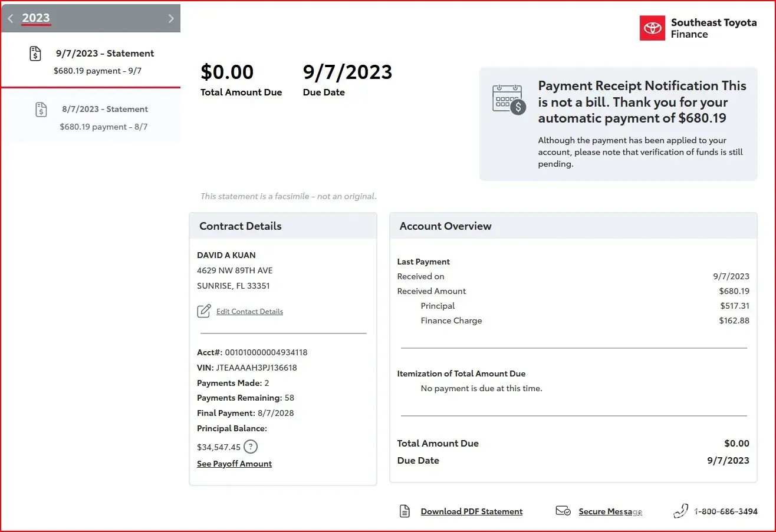Click the PDF document icon
776x532 pixels.
tap(405, 511)
